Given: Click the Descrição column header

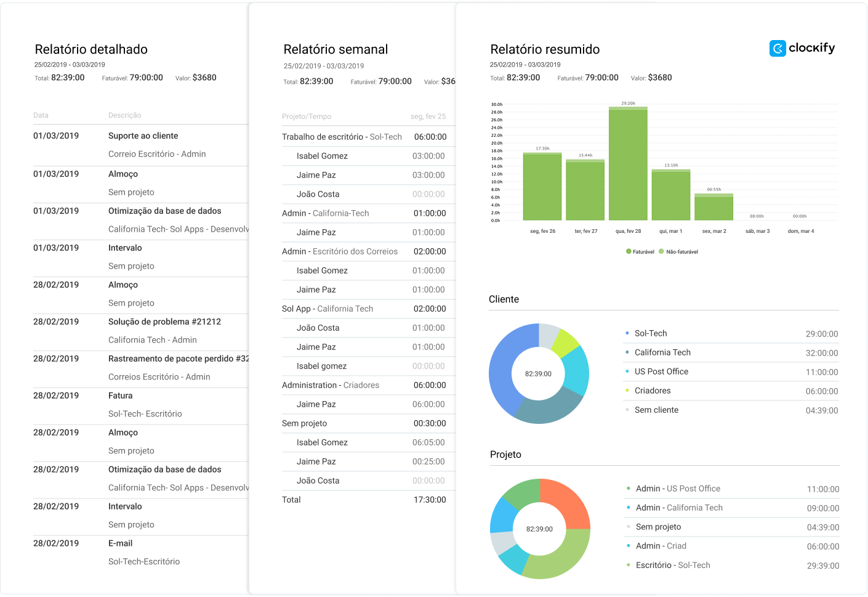Looking at the screenshot, I should [x=125, y=115].
